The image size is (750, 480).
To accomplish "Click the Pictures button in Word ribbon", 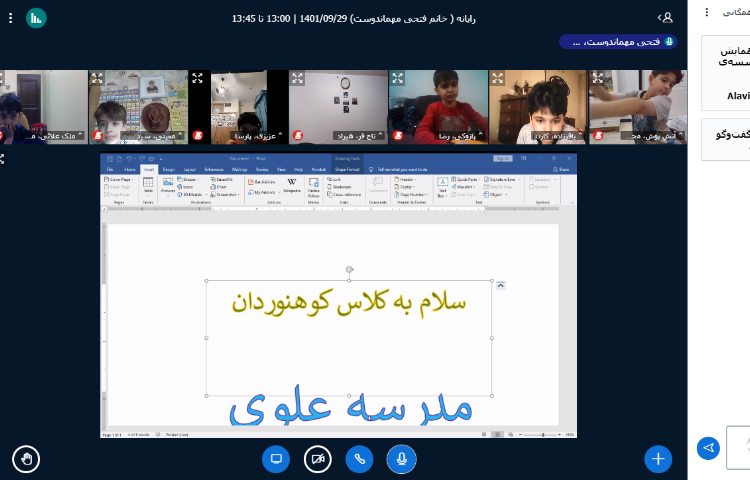I will point(168,185).
